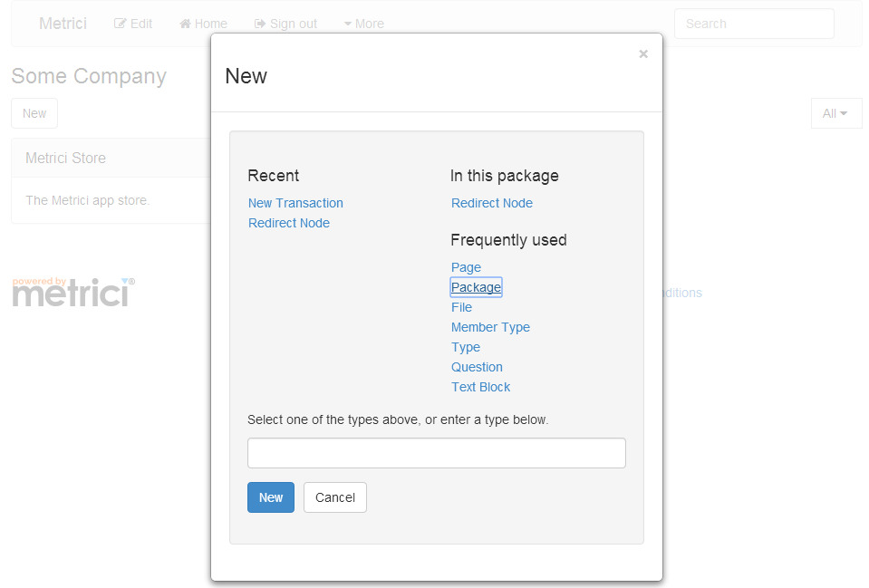Click the Edit pencil icon
This screenshot has width=869, height=588.
(x=120, y=24)
